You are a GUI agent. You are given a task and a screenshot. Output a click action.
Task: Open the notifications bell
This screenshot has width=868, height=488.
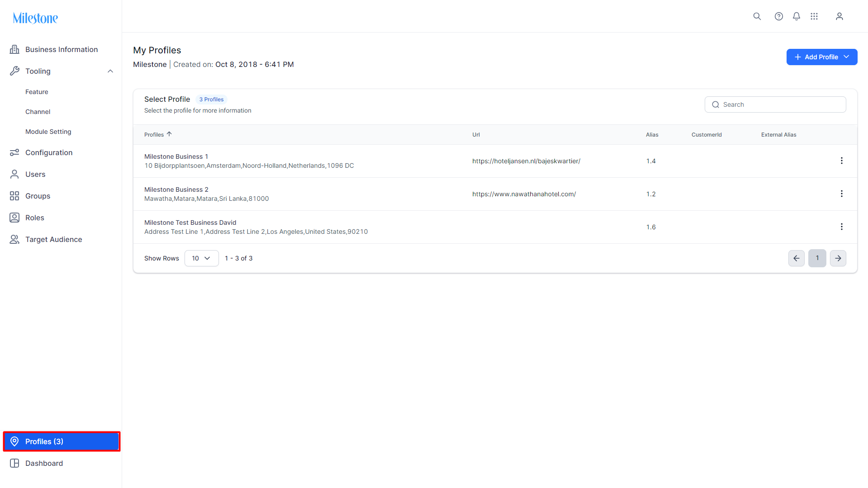(x=797, y=16)
